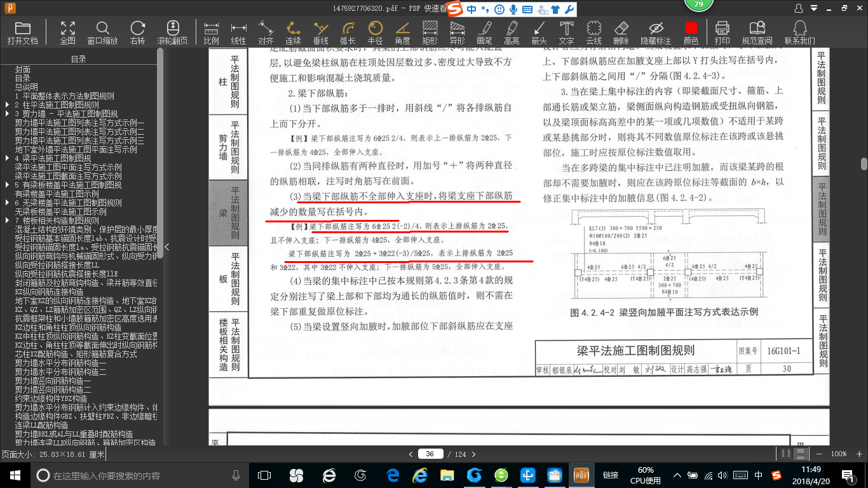The height and width of the screenshot is (488, 868).
Task: Rotate page right with 右转
Action: point(137,33)
